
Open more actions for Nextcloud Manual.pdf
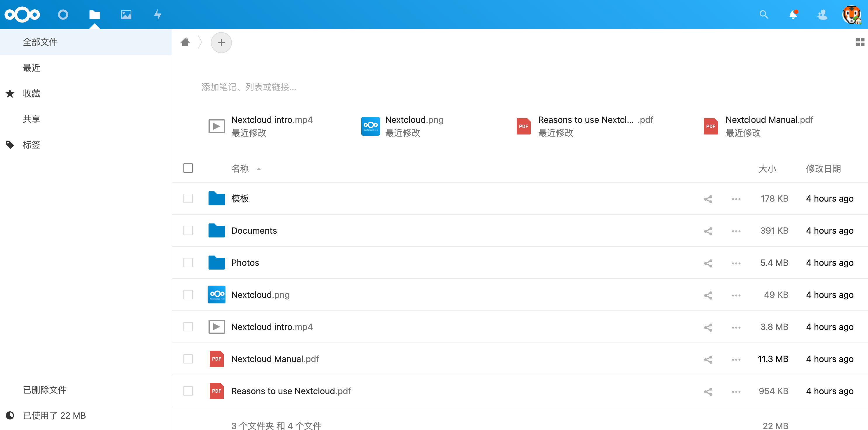[736, 359]
